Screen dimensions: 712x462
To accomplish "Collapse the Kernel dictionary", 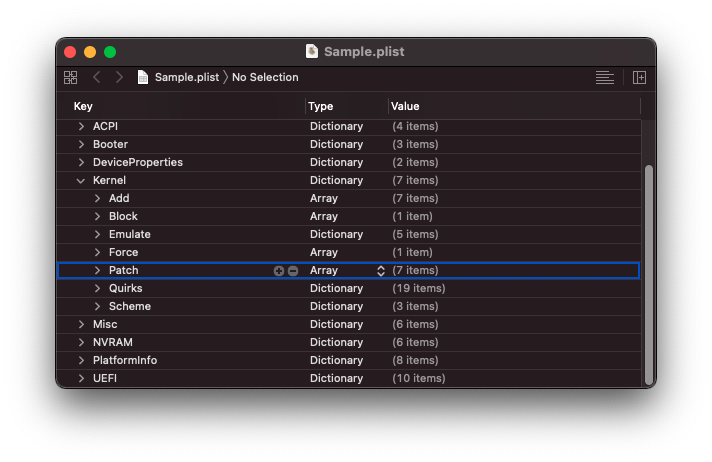I will click(x=81, y=181).
